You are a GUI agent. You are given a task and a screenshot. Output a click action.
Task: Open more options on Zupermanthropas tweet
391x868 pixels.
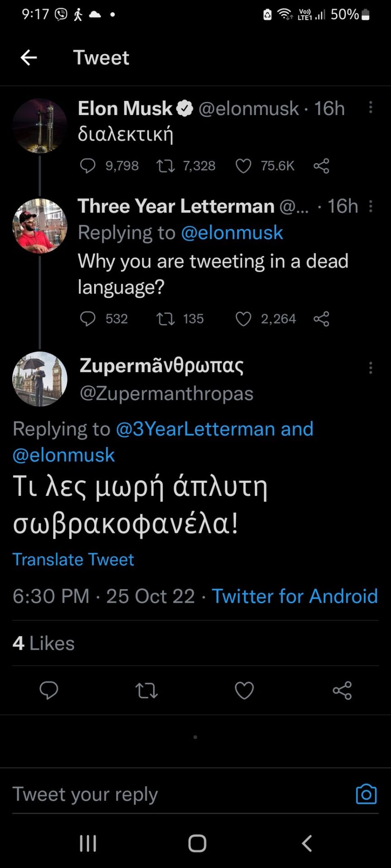[371, 368]
